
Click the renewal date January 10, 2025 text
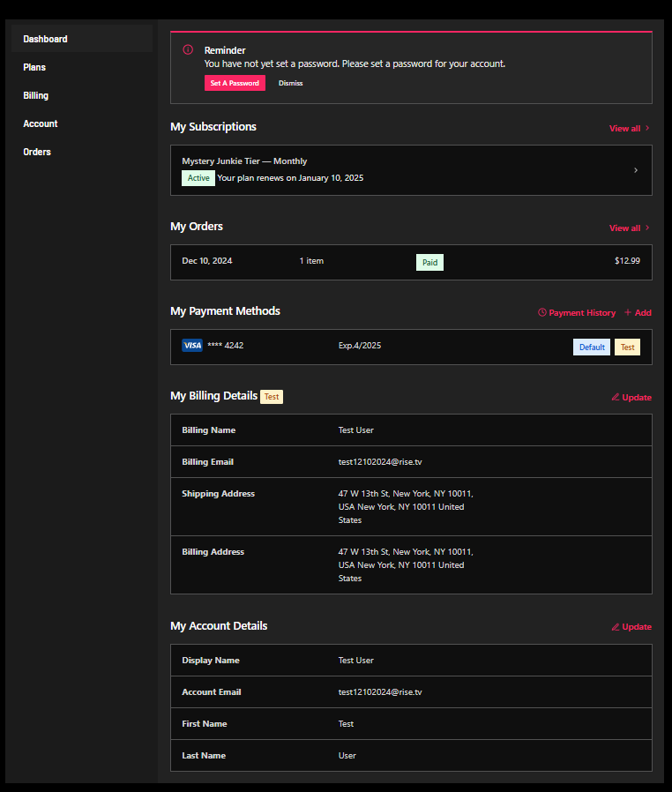pos(331,178)
